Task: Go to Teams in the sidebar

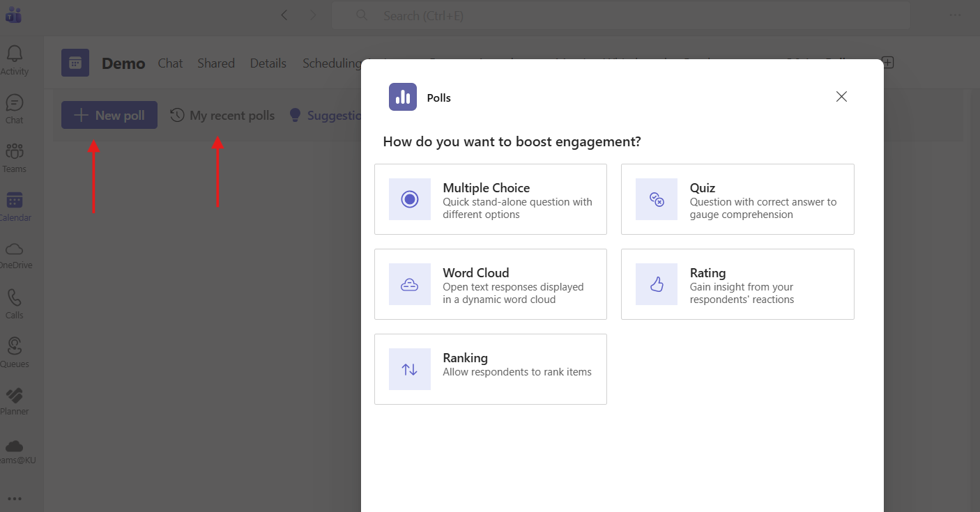Action: (x=15, y=157)
